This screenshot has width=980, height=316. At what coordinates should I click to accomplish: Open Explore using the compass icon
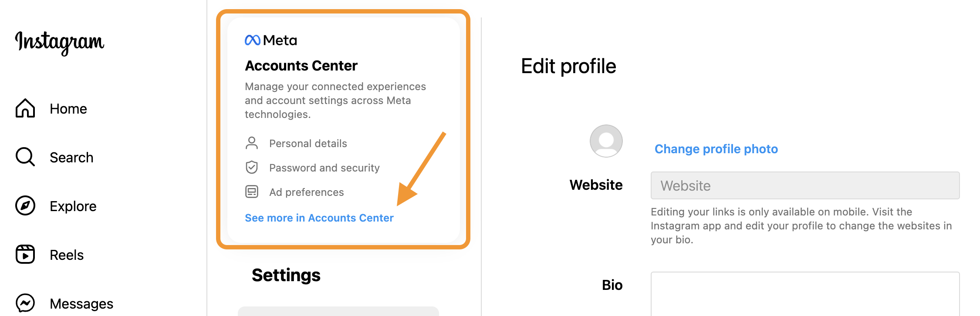[25, 206]
